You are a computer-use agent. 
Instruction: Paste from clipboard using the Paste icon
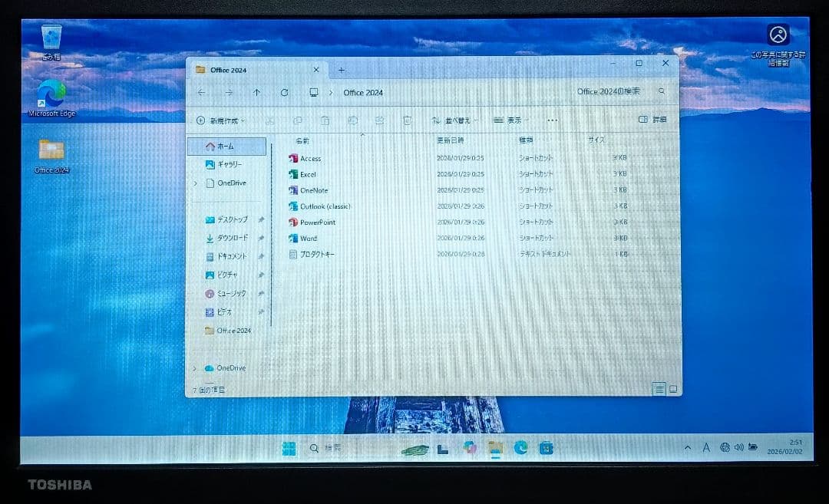point(325,120)
